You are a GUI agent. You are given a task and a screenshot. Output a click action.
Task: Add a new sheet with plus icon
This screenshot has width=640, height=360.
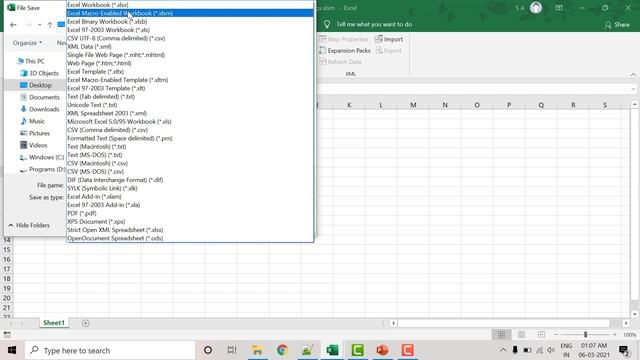[x=85, y=323]
